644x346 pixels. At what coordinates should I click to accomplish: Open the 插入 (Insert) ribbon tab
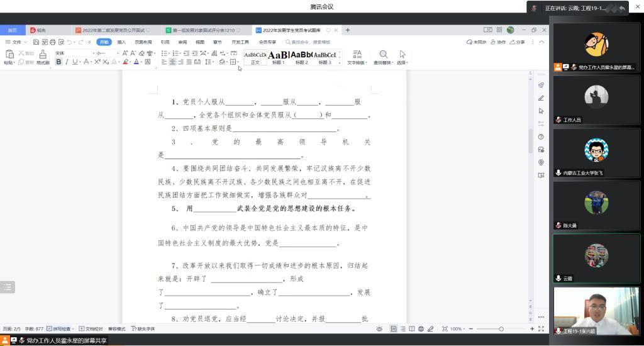121,42
